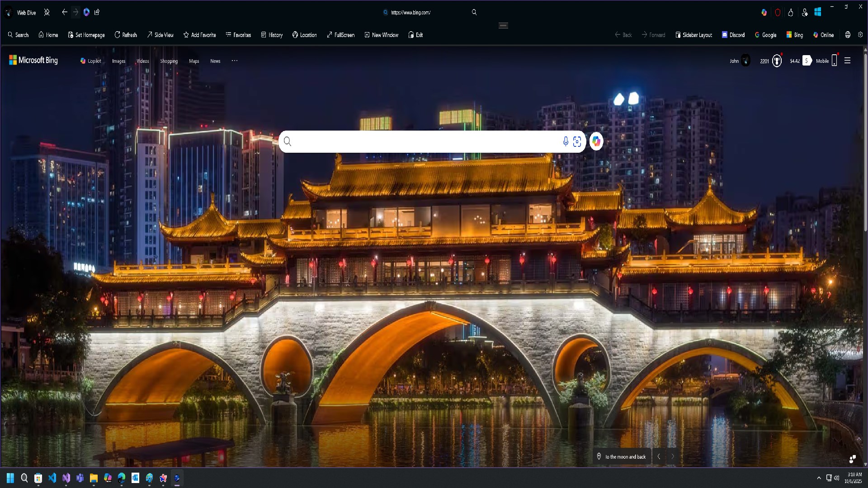868x488 pixels.
Task: Toggle Side View in toolbar
Action: (x=160, y=35)
